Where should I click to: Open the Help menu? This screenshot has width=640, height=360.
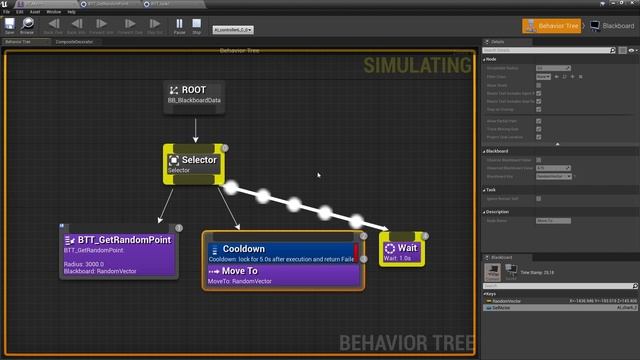point(71,12)
